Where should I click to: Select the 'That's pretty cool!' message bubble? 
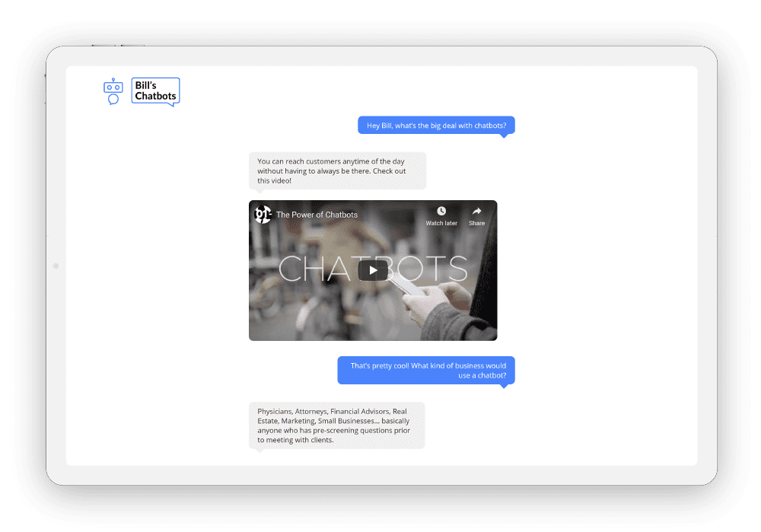tap(426, 371)
